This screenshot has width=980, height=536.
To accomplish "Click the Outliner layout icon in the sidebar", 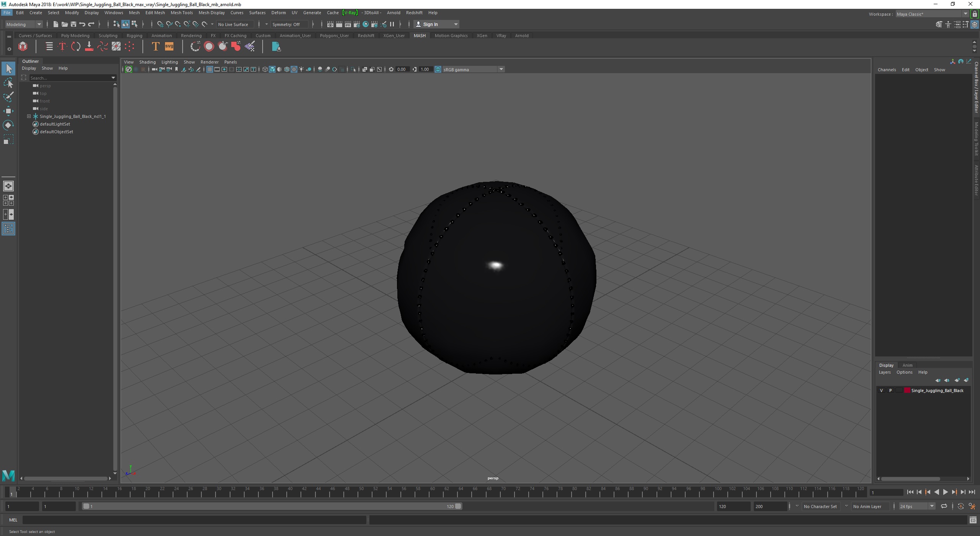I will (x=8, y=229).
